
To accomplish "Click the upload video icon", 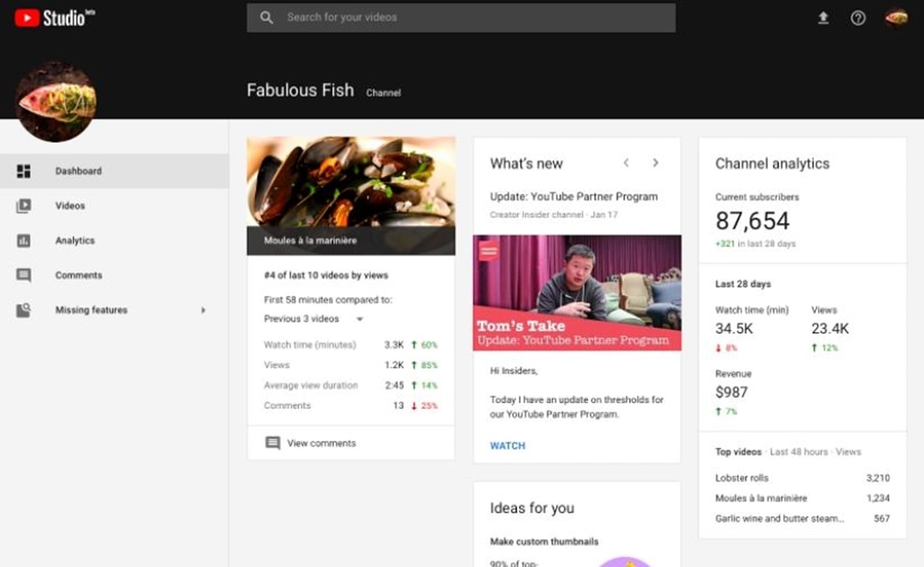I will point(823,19).
